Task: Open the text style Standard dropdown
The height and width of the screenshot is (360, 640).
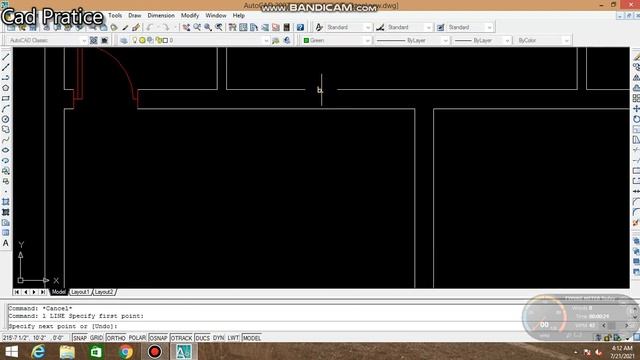Action: coord(368,27)
